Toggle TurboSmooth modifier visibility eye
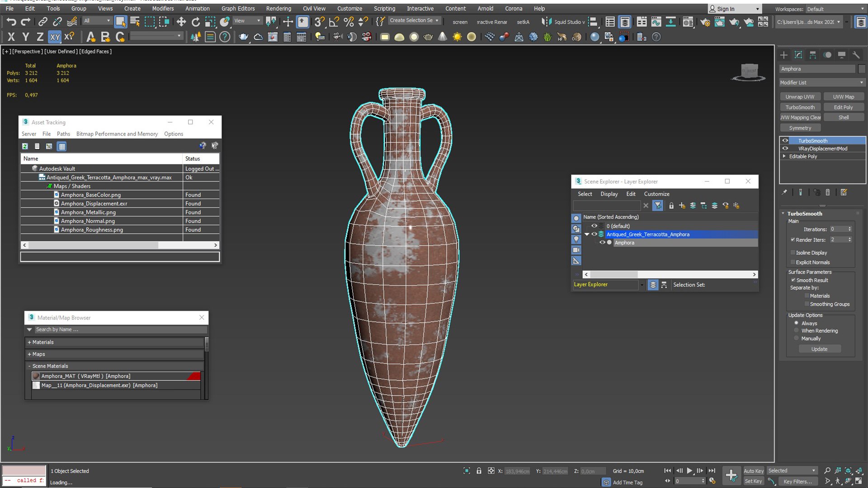Screen dimensions: 868x488 tap(785, 141)
